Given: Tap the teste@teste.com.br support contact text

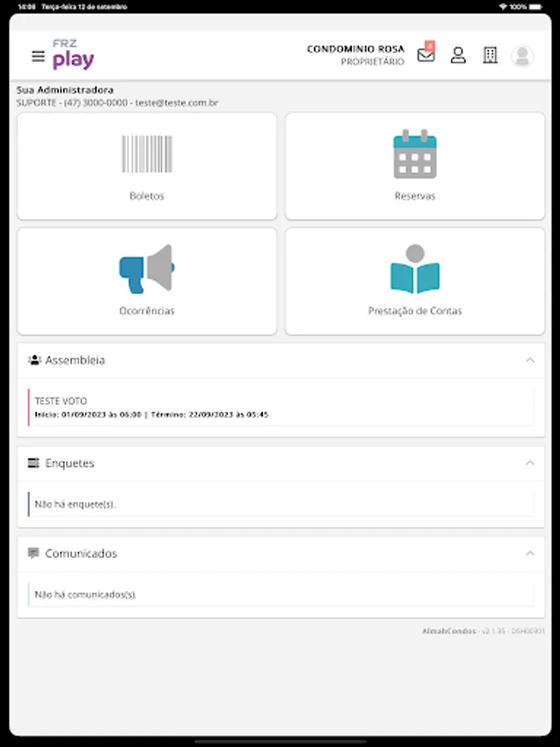Looking at the screenshot, I should coord(177,102).
